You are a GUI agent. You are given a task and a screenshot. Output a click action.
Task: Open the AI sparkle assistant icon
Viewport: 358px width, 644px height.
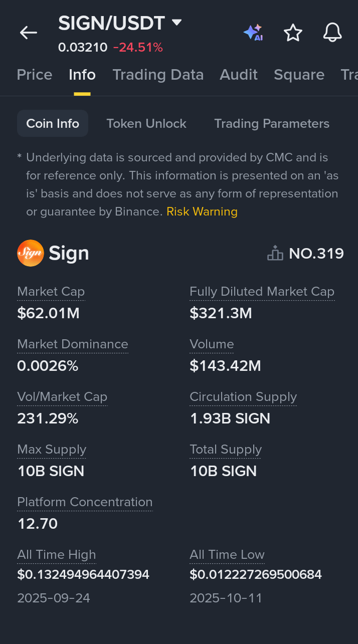coord(253,33)
